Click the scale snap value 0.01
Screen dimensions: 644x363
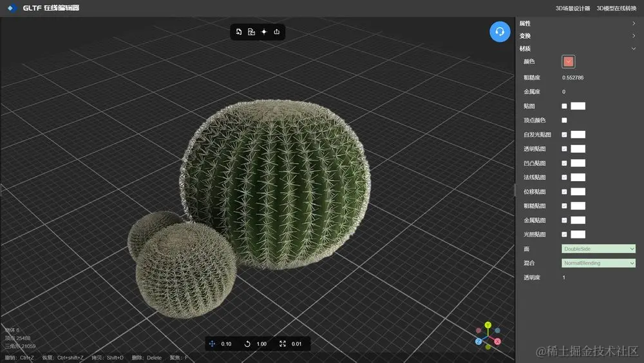296,344
